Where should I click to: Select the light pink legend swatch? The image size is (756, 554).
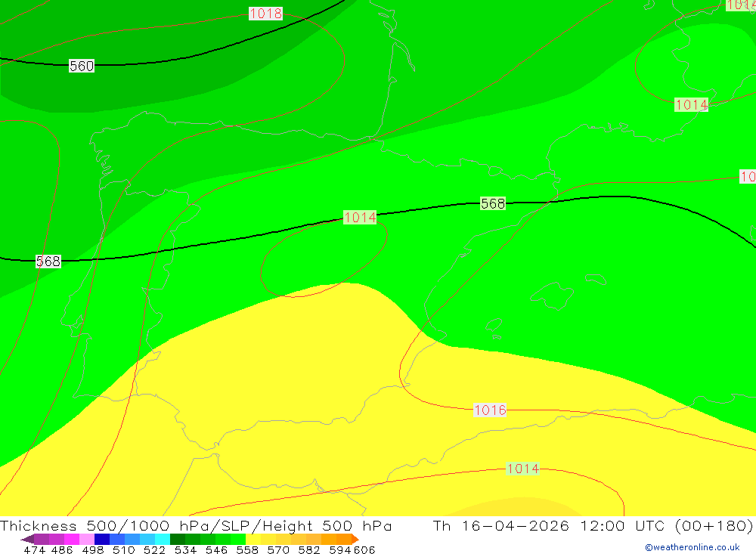click(87, 539)
